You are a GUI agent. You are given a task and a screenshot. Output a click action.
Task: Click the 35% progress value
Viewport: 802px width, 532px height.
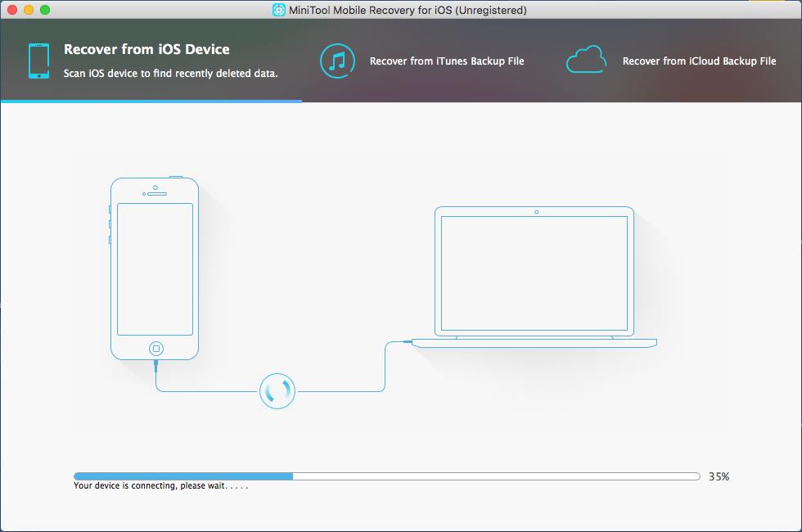point(719,476)
